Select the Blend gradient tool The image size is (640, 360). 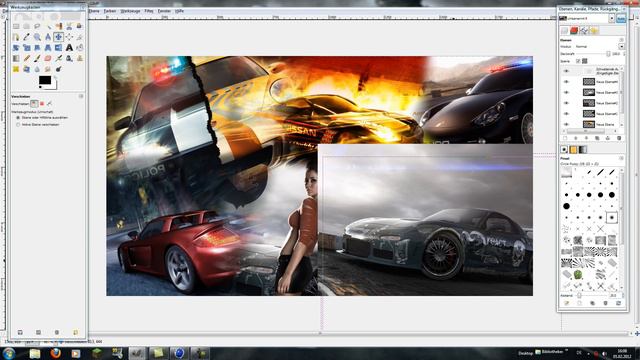pos(16,58)
